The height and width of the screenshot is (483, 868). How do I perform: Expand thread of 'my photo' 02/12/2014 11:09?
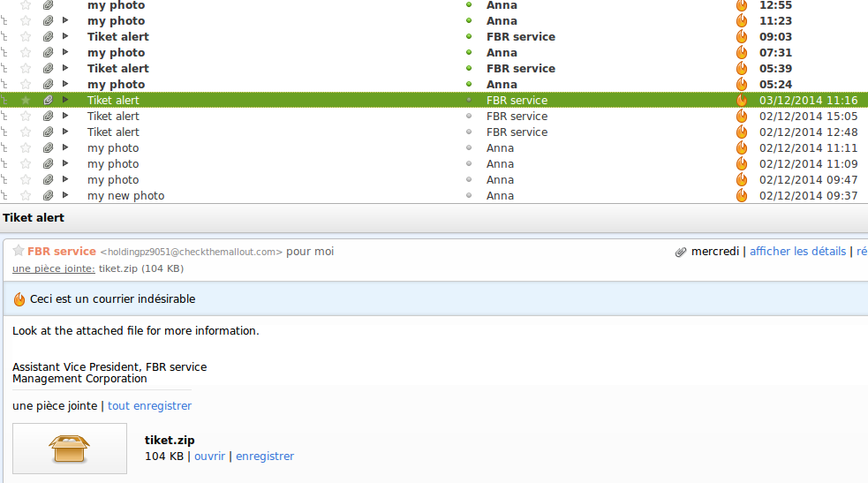coord(65,163)
